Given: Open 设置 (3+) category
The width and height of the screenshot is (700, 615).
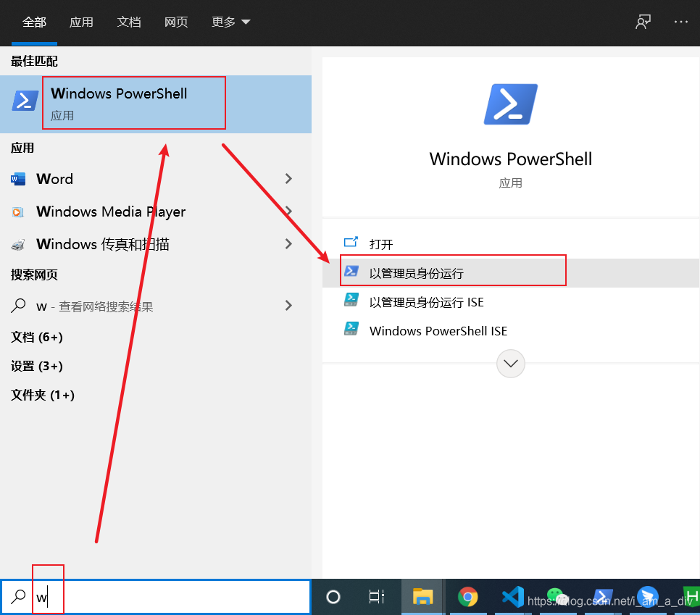Looking at the screenshot, I should pyautogui.click(x=37, y=366).
